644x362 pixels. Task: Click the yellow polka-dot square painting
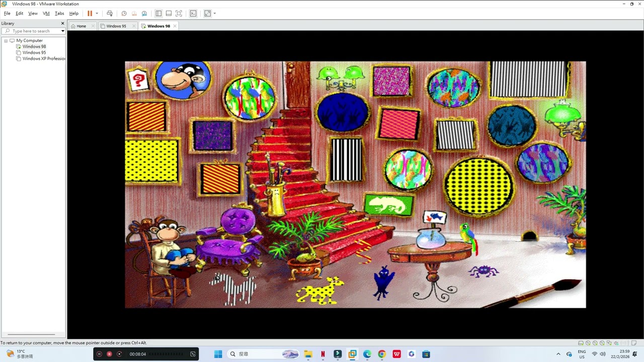coord(151,161)
